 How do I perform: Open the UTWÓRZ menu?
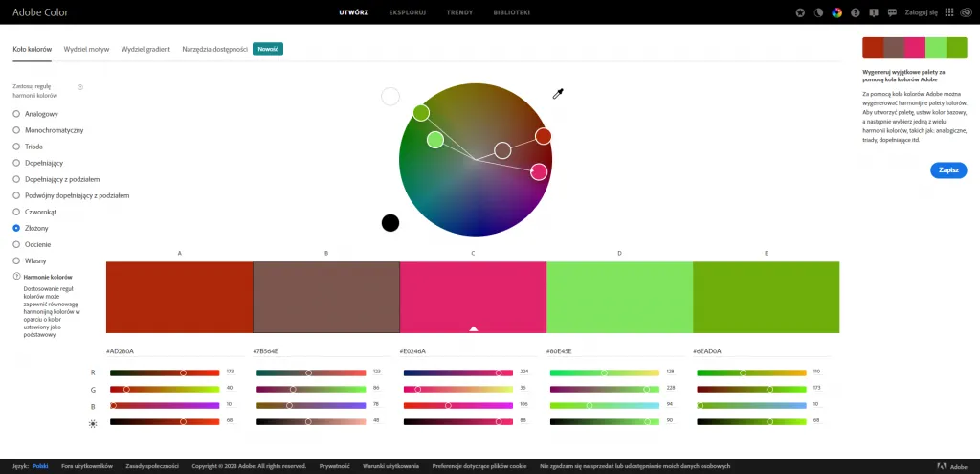pos(354,12)
